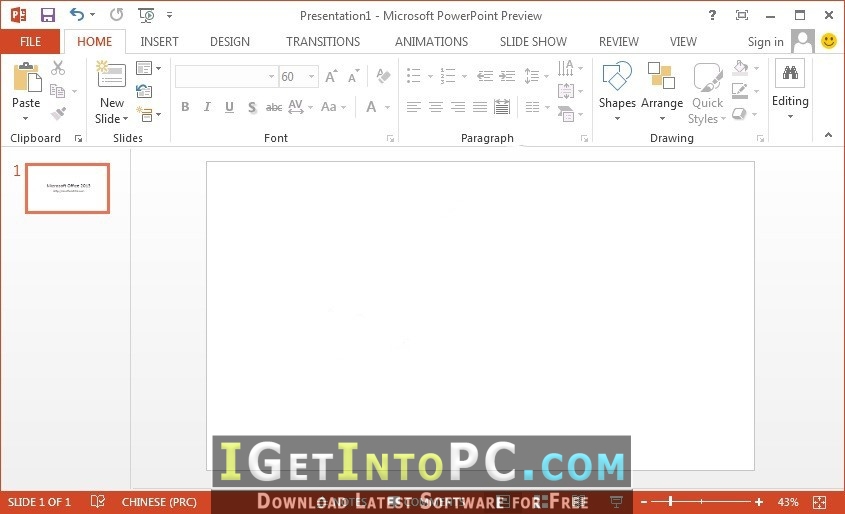Undo the last action
The height and width of the screenshot is (514, 845).
77,15
